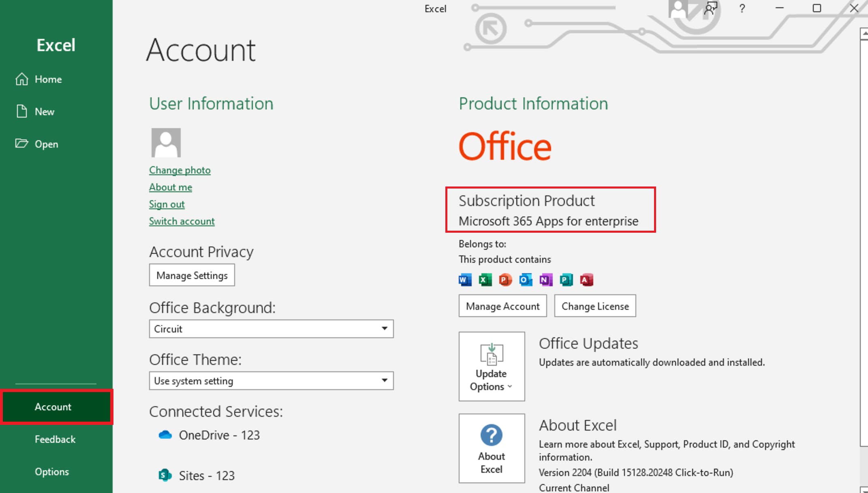
Task: Click the Access icon in product list
Action: pos(586,280)
